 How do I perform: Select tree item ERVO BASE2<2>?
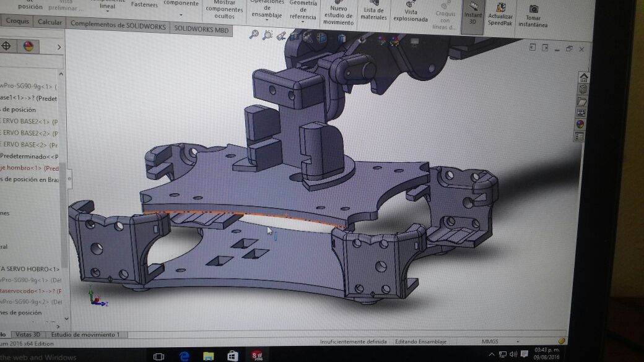[30, 133]
